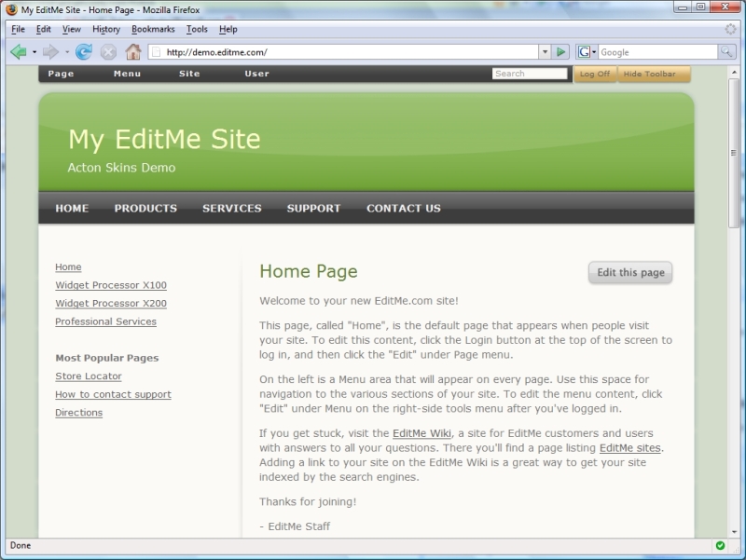
Task: Click in the EditMe toolbar Search field
Action: pos(530,74)
